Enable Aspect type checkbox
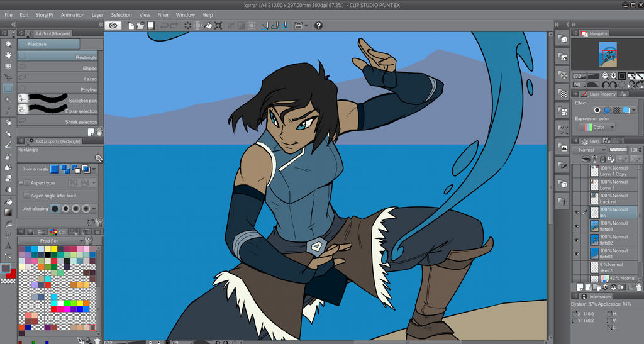This screenshot has height=344, width=644. pyautogui.click(x=26, y=183)
